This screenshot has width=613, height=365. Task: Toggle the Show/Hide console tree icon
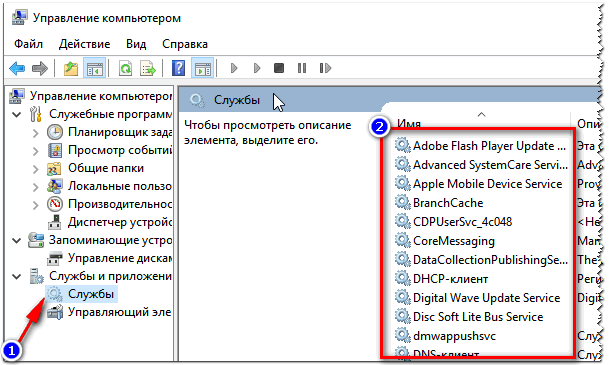point(95,69)
